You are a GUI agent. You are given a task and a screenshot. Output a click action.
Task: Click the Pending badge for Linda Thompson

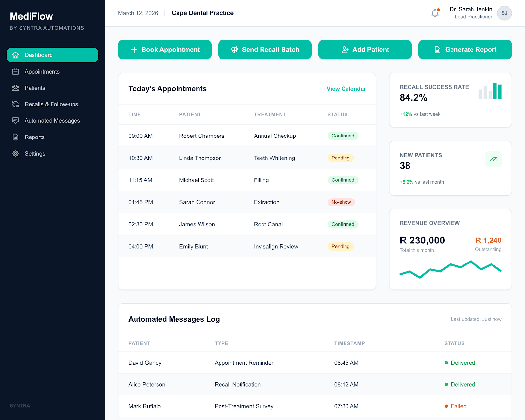341,158
